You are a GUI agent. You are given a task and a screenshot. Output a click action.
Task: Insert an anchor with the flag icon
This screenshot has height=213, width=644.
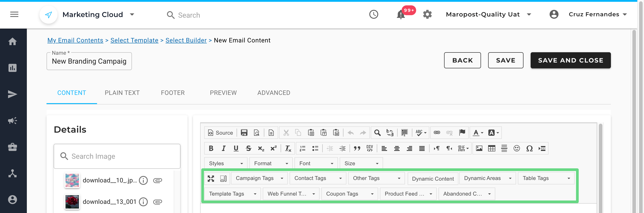tap(462, 133)
